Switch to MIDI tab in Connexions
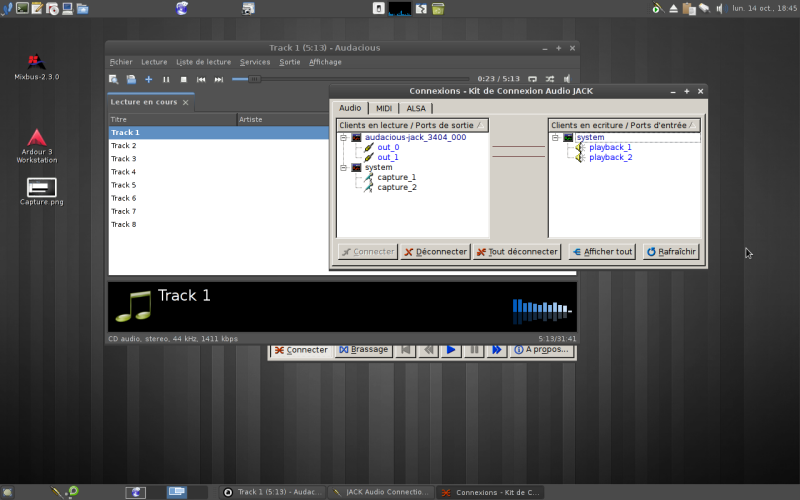Viewport: 800px width, 500px height. pyautogui.click(x=384, y=108)
